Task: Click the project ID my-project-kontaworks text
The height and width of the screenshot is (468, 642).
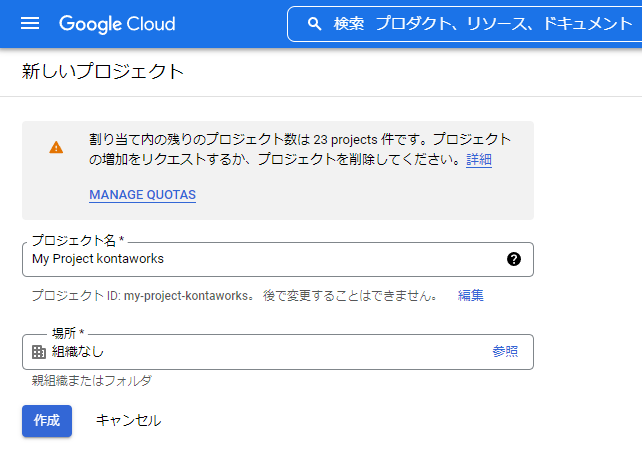Action: pos(186,296)
